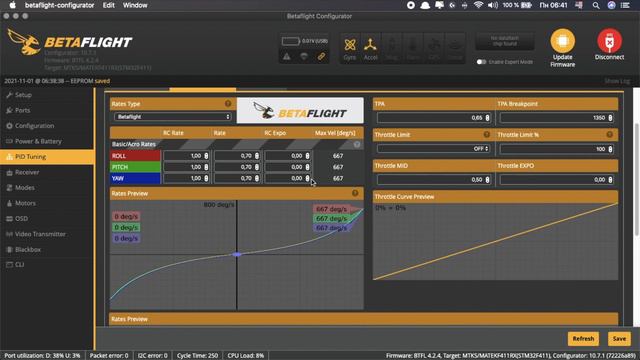Click the ROLL RC Expo field
This screenshot has width=640, height=360.
[288, 156]
